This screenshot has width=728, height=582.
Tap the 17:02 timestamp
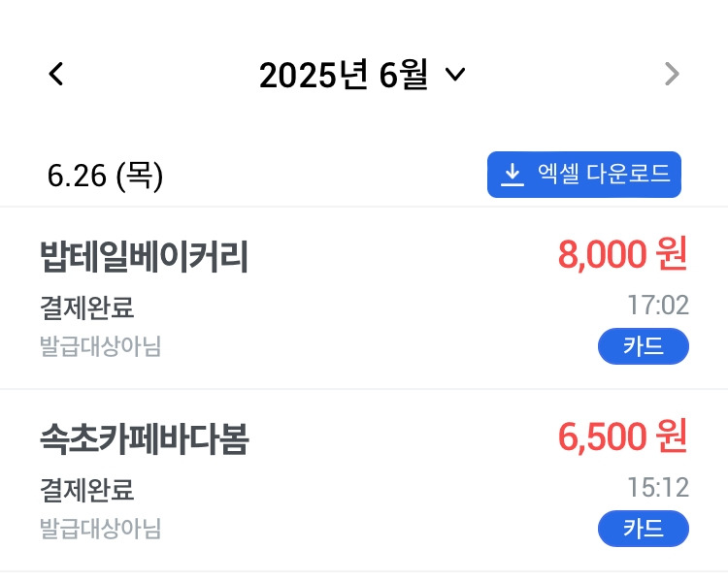pos(657,307)
